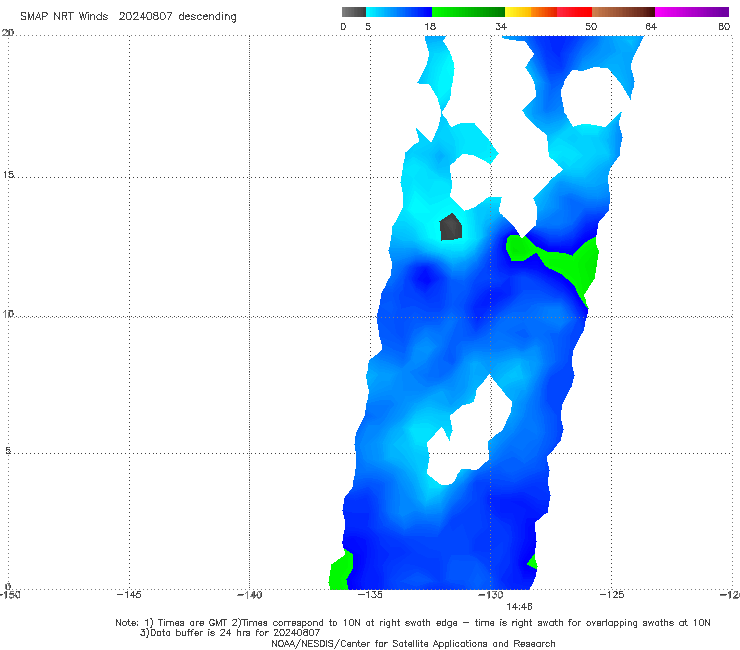The width and height of the screenshot is (740, 650).
Task: Click the green 18-34 segment of colorbar
Action: click(x=468, y=12)
